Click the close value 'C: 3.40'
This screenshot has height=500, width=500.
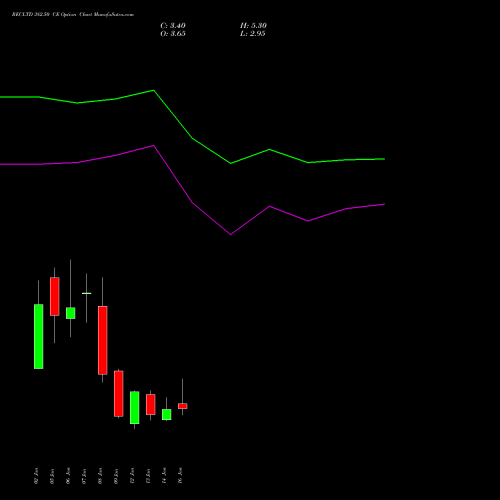(173, 26)
